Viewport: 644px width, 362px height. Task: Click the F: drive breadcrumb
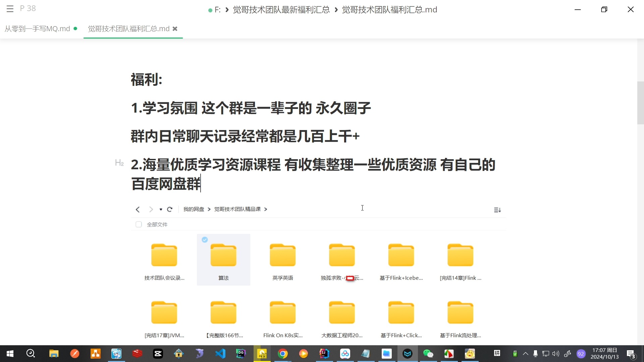(217, 10)
